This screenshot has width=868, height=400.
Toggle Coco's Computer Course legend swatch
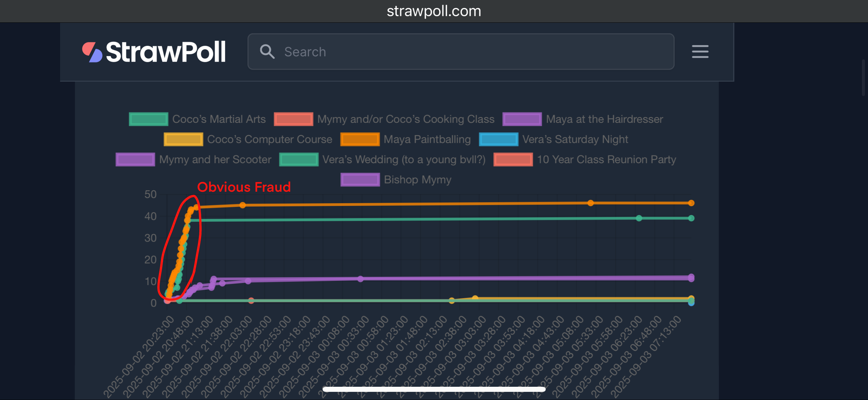click(183, 139)
